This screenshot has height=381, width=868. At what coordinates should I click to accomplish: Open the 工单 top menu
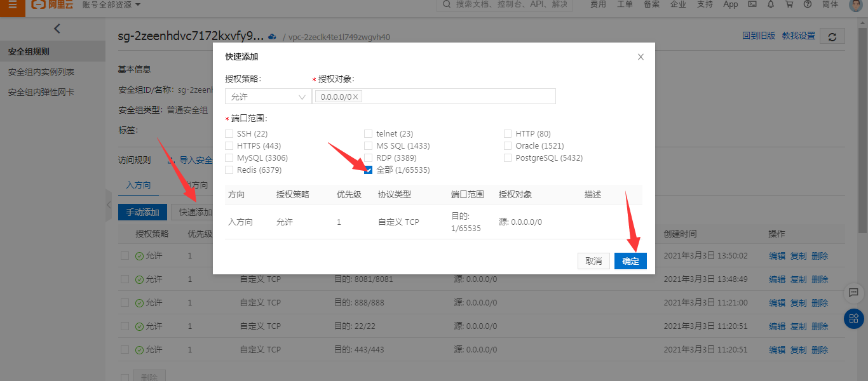pos(625,4)
